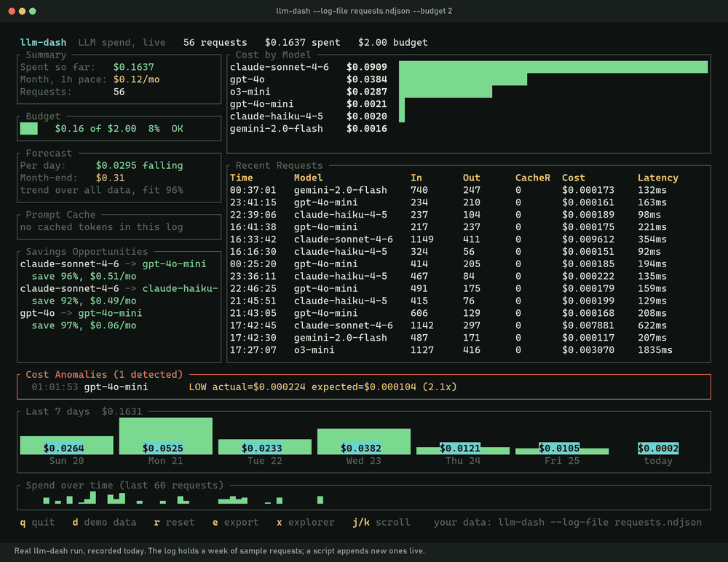Click the gpt-4o -> gpt-4o-mini savings line
The width and height of the screenshot is (728, 562).
click(82, 313)
